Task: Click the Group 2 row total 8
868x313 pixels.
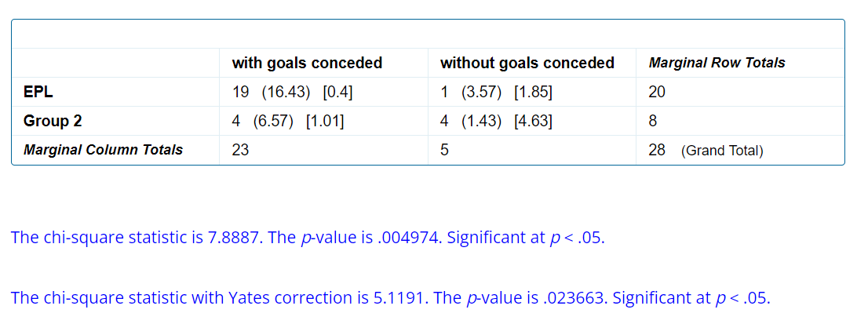Action: pyautogui.click(x=653, y=121)
